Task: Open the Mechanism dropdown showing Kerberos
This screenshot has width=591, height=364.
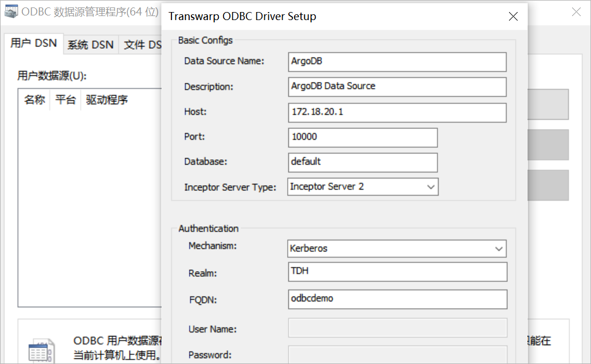Action: tap(397, 248)
